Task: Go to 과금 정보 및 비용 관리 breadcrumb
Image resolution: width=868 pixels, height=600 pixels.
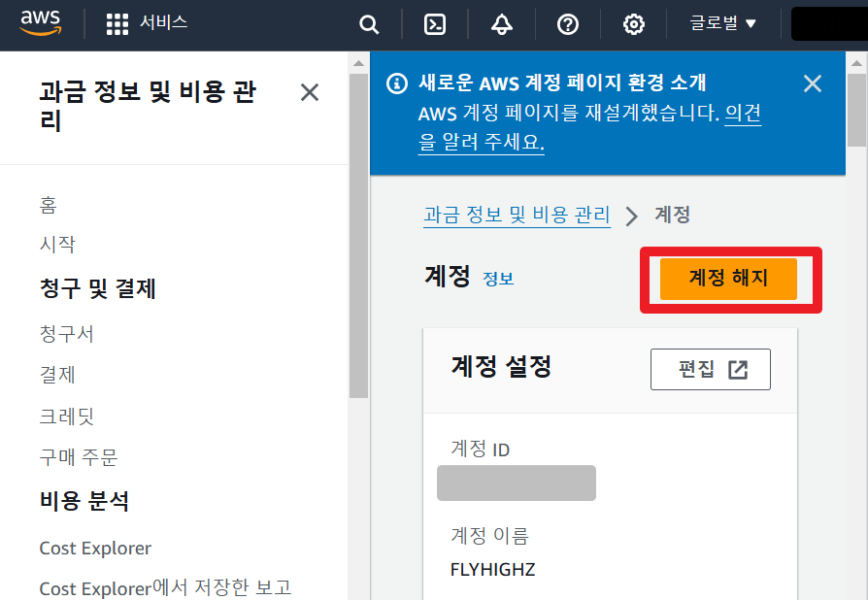Action: pyautogui.click(x=517, y=215)
